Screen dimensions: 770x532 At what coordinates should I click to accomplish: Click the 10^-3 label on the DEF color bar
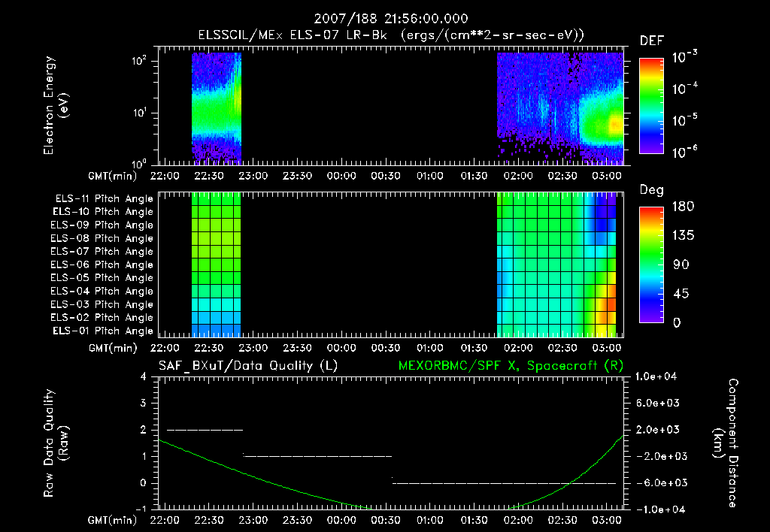pos(684,57)
